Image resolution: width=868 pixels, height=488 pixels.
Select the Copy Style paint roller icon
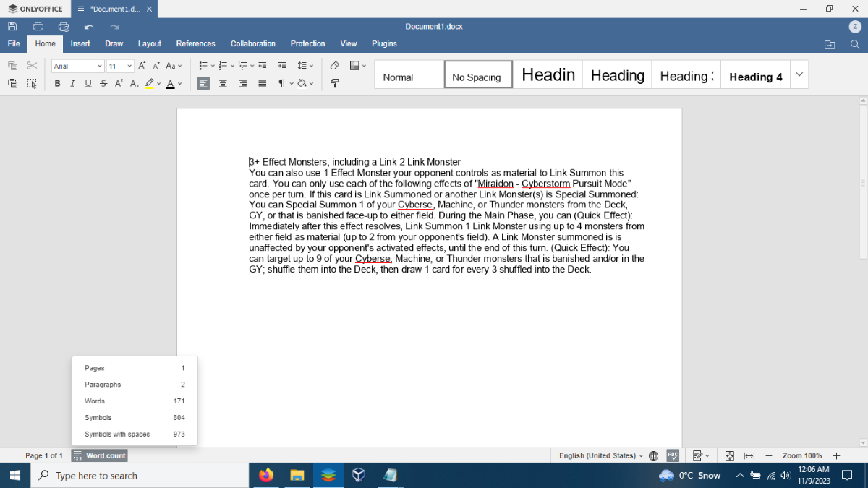335,84
